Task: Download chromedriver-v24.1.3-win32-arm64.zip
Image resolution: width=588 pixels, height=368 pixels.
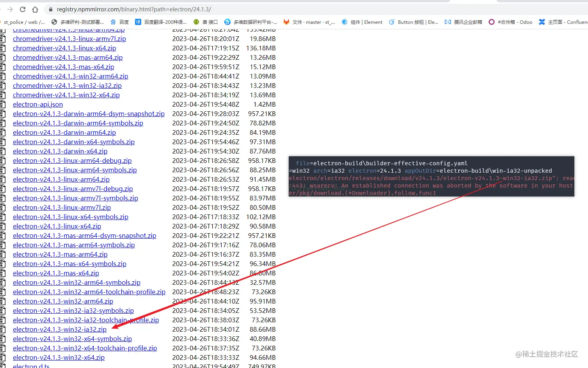Action: point(71,76)
